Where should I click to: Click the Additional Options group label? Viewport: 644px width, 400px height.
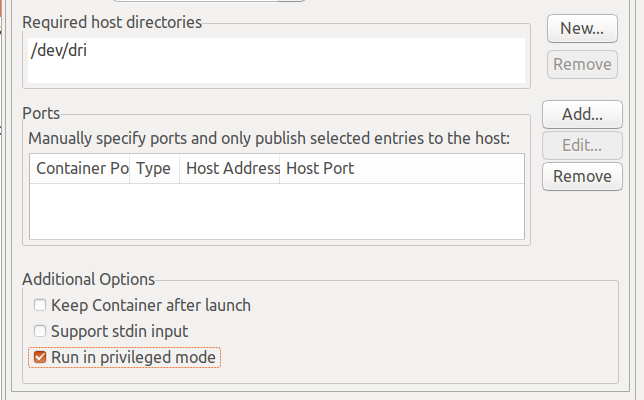(89, 279)
